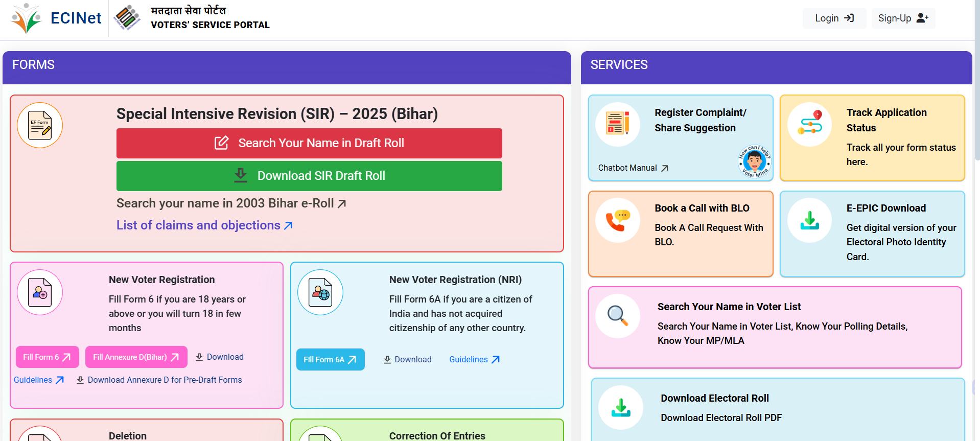Click Search Your Name in Draft Roll

309,143
